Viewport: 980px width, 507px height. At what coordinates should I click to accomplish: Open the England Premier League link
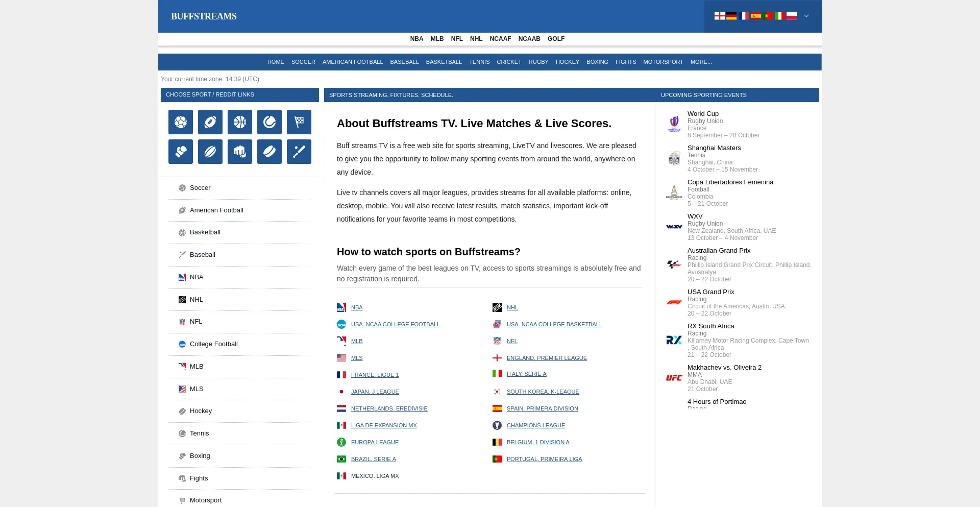[x=547, y=358]
